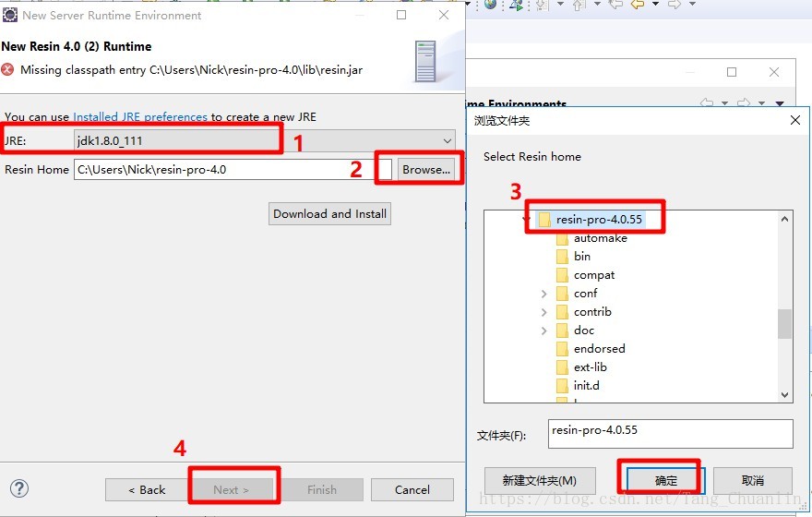
Task: Expand the conf folder node
Action: click(x=543, y=294)
